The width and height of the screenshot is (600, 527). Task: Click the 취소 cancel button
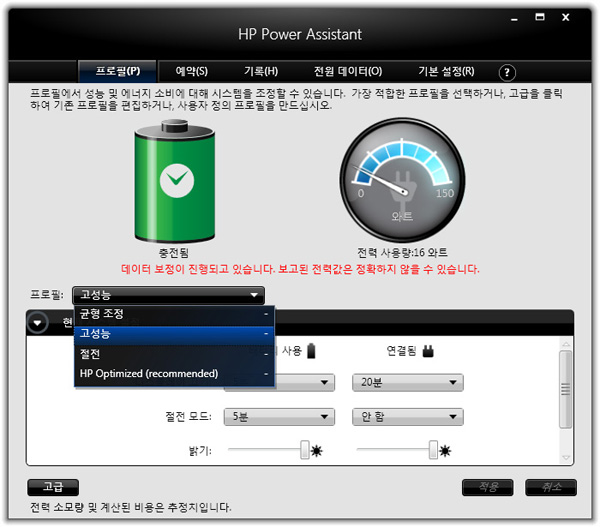coord(551,488)
